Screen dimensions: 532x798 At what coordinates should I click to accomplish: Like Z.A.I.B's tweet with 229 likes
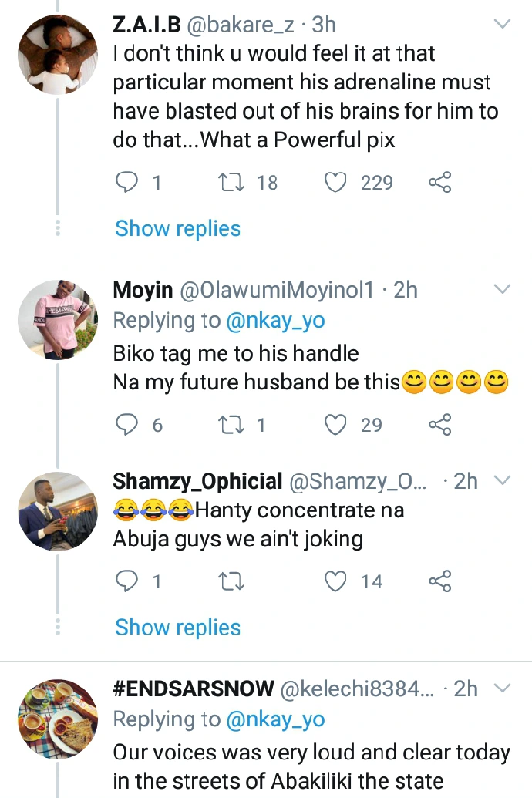click(335, 183)
